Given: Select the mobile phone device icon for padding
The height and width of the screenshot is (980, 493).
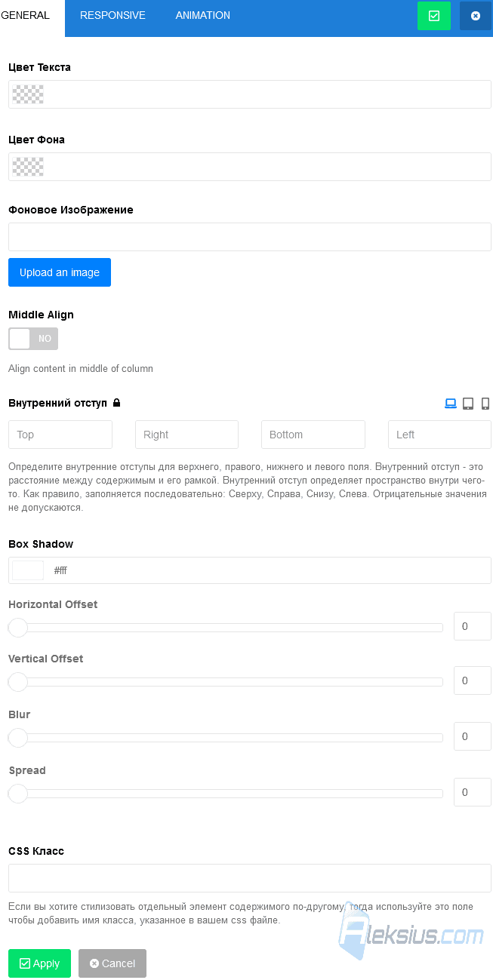Looking at the screenshot, I should [485, 404].
